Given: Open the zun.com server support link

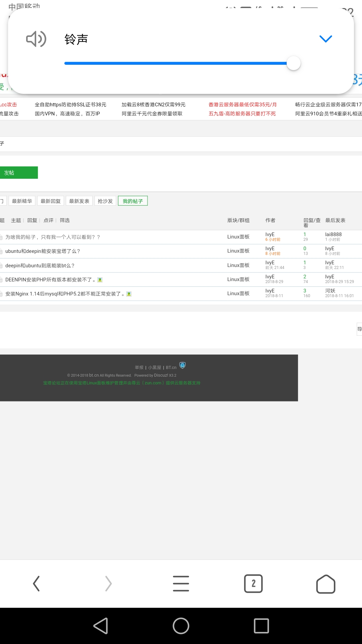Looking at the screenshot, I should pyautogui.click(x=153, y=383).
